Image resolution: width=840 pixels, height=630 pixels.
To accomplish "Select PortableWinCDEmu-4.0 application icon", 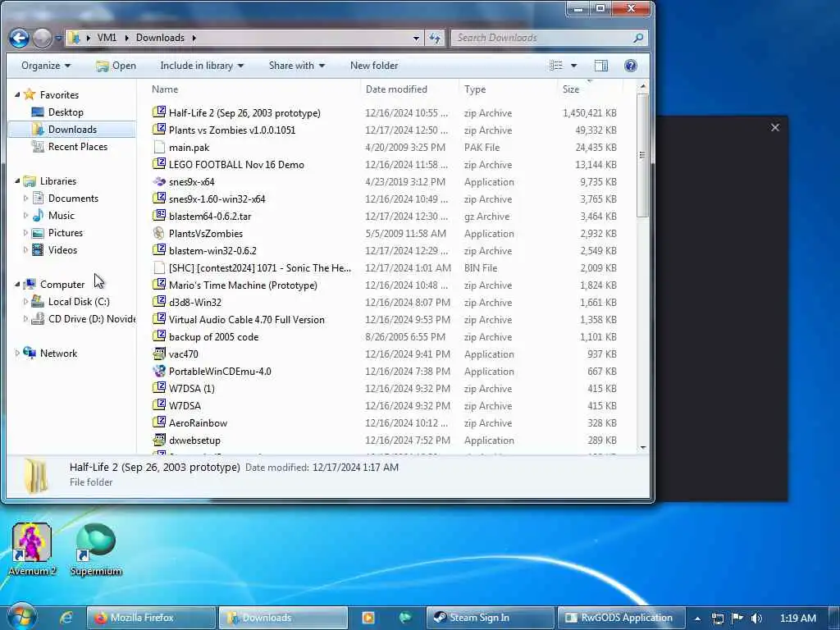I will (159, 371).
